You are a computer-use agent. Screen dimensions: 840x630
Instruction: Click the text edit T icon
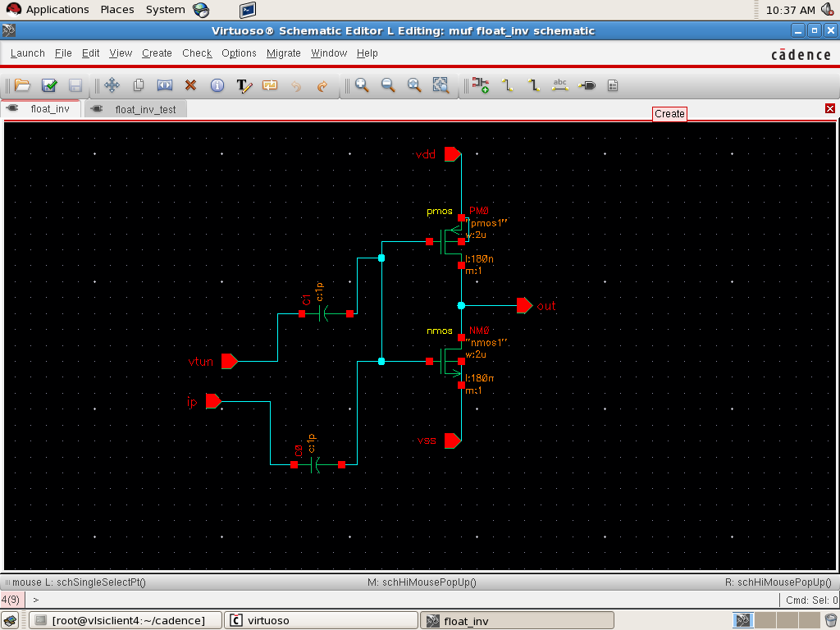(x=244, y=85)
